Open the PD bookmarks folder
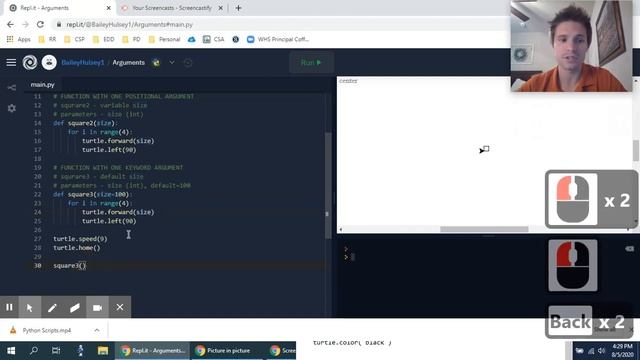Screen dimensions: 640x360 (x=131, y=39)
